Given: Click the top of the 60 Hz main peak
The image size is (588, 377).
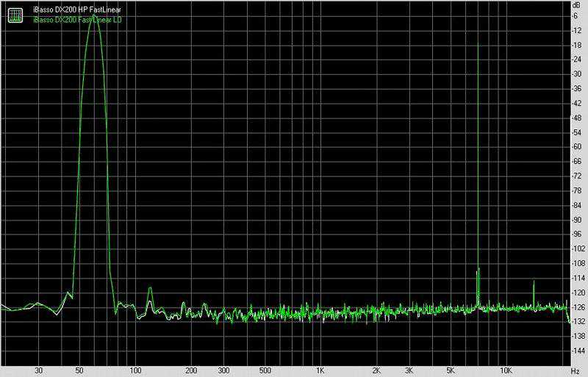Looking at the screenshot, I should coord(94,18).
